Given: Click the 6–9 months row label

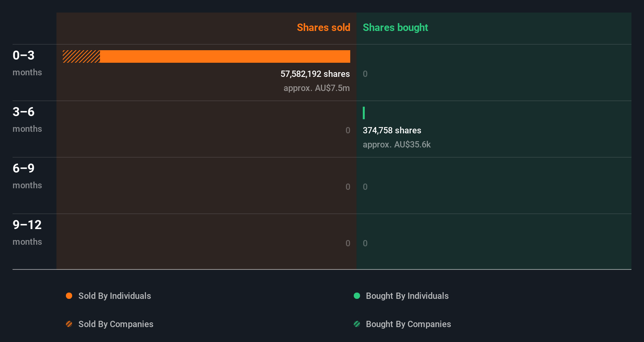Looking at the screenshot, I should pyautogui.click(x=27, y=176).
